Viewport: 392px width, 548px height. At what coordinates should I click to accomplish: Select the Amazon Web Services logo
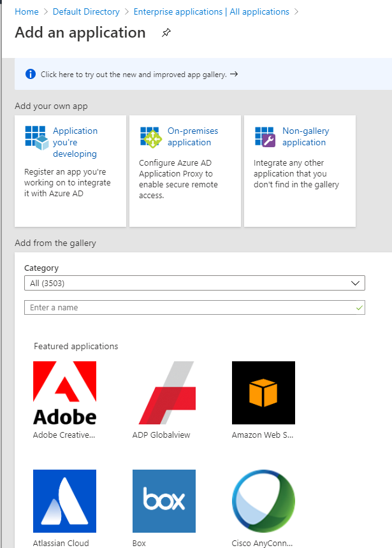point(263,393)
